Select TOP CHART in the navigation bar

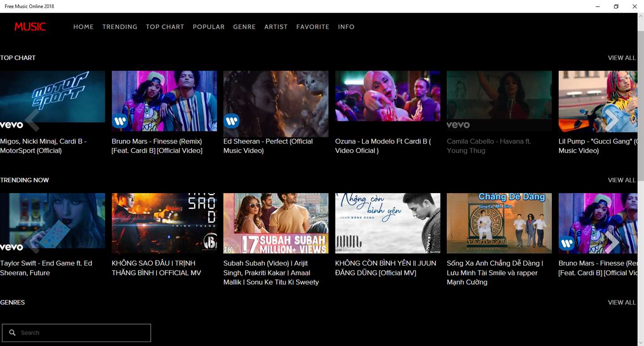pyautogui.click(x=165, y=27)
